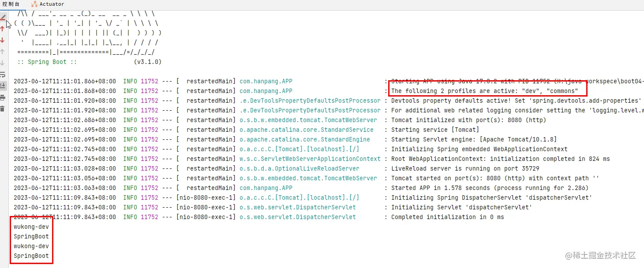Jump to next stack trace (red down arrow)
Screen dimensions: 644x268
[x=3, y=40]
